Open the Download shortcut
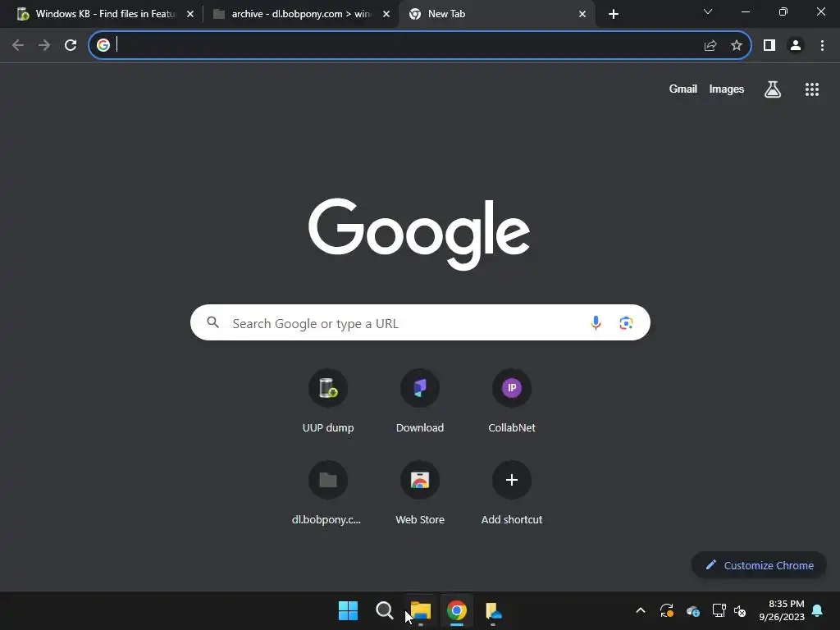This screenshot has width=840, height=630. pyautogui.click(x=420, y=402)
